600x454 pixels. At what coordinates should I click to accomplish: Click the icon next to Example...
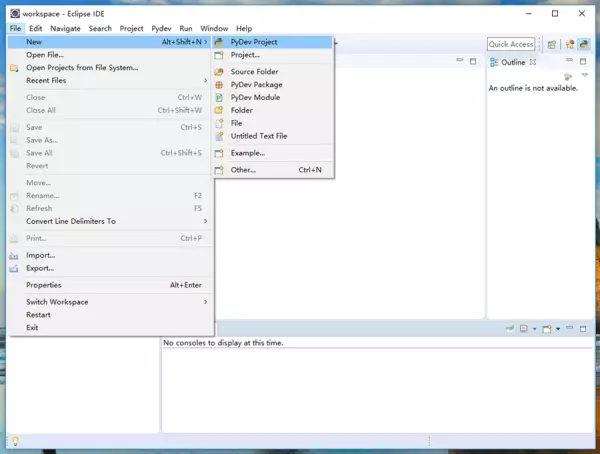click(x=219, y=153)
